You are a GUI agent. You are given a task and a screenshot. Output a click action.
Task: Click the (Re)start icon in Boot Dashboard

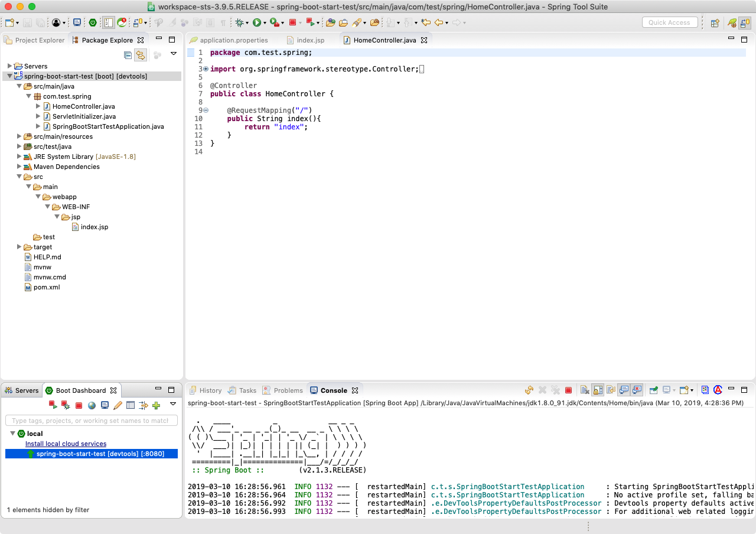[53, 405]
